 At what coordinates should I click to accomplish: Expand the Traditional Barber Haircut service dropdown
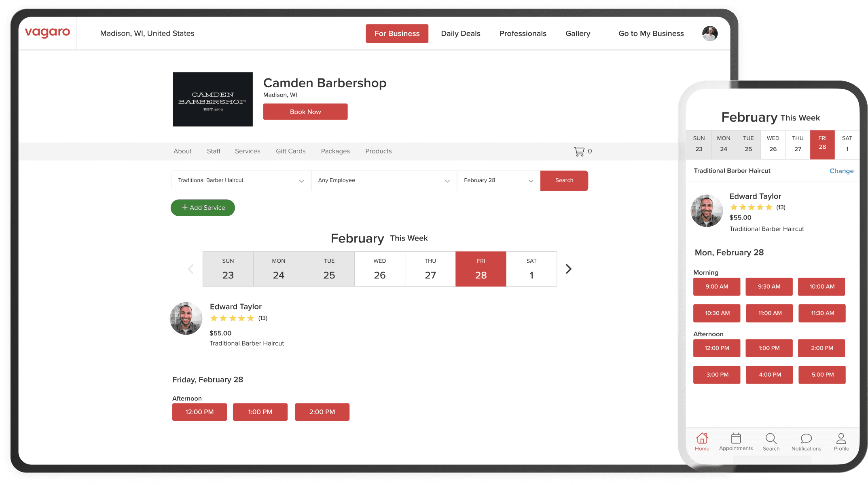point(241,180)
